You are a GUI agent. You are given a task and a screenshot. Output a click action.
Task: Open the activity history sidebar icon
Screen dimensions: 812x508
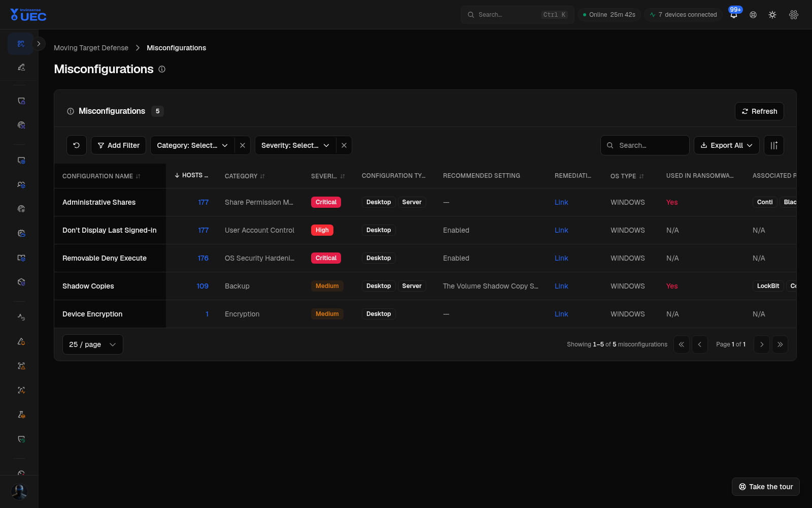[21, 317]
